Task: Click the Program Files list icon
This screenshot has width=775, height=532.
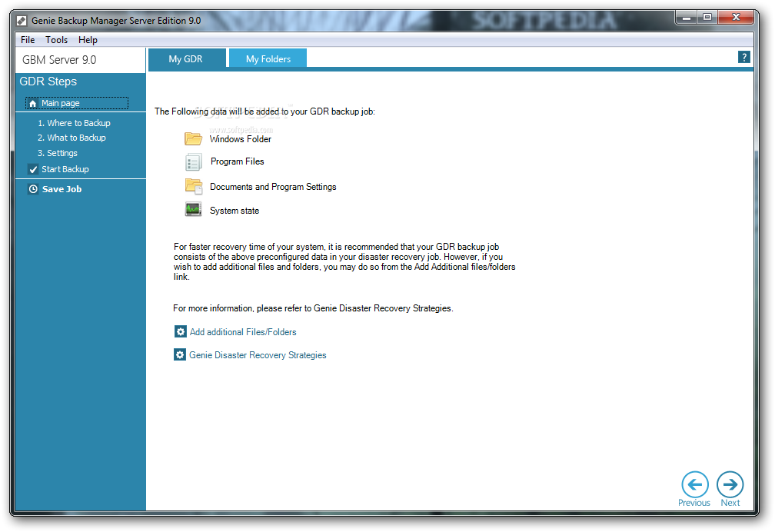Action: (193, 161)
